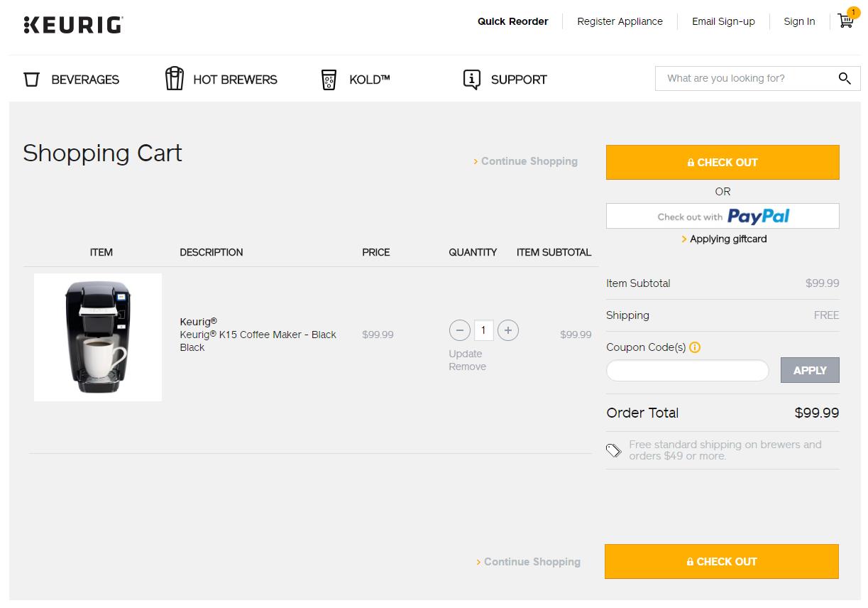Image resolution: width=868 pixels, height=608 pixels.
Task: Open Continue Shopping near page top
Action: 529,161
